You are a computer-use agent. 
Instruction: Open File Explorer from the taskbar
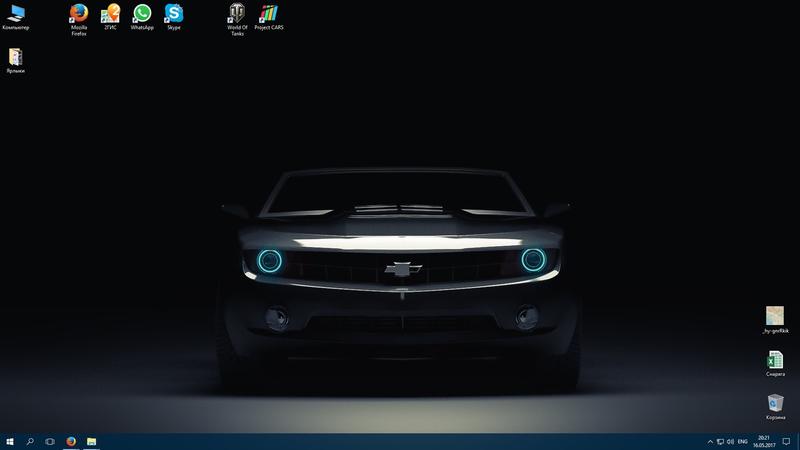click(x=91, y=441)
